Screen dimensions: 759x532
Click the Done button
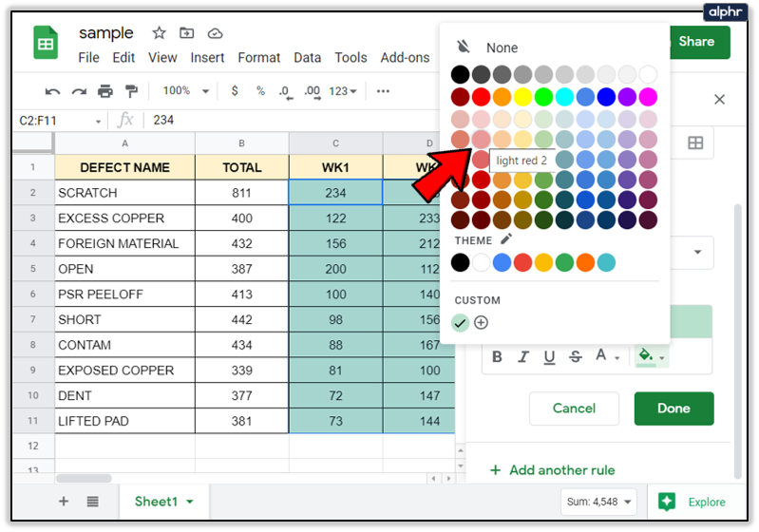674,408
